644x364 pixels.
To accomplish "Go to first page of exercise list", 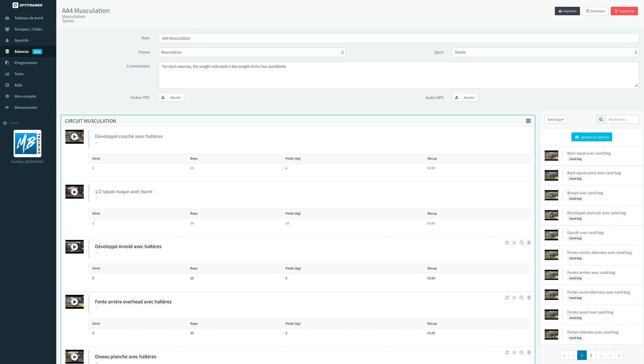I will pos(564,355).
